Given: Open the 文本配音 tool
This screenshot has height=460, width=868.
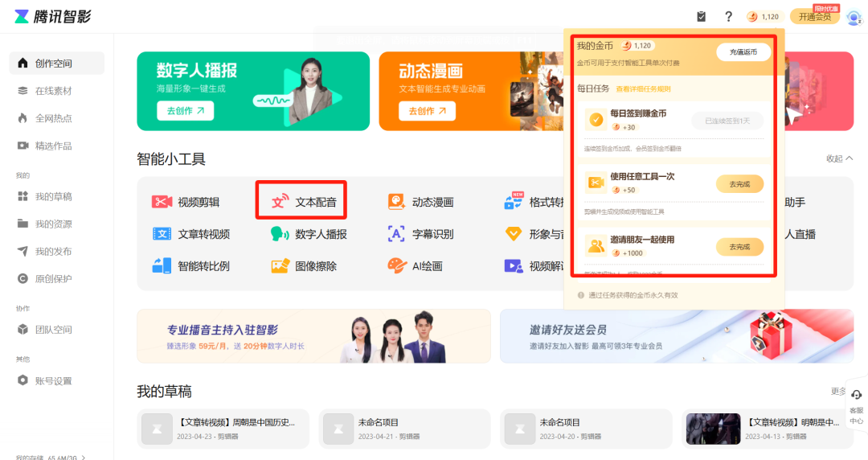Looking at the screenshot, I should tap(303, 203).
